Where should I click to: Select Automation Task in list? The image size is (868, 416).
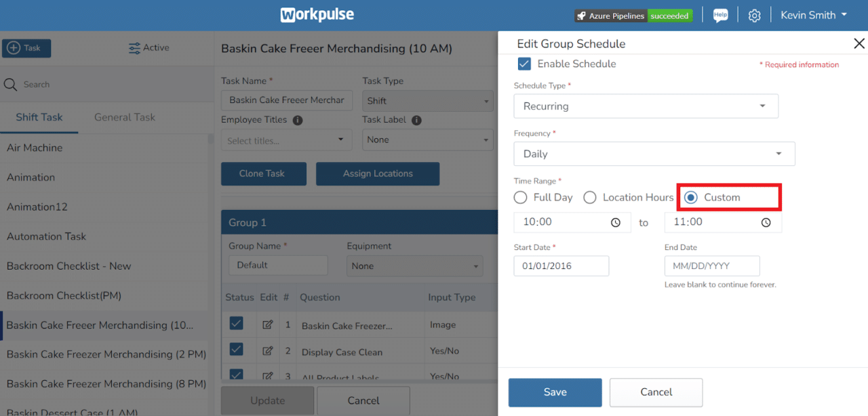point(104,236)
